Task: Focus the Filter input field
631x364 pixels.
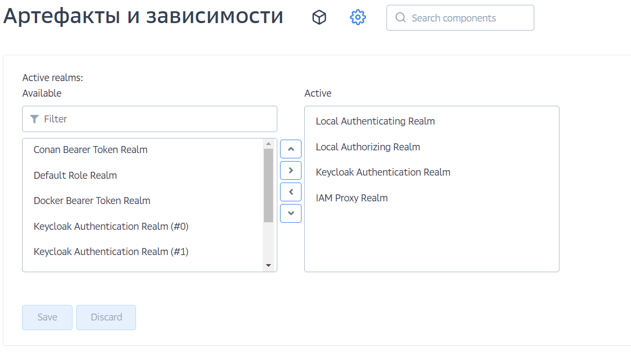Action: click(156, 119)
